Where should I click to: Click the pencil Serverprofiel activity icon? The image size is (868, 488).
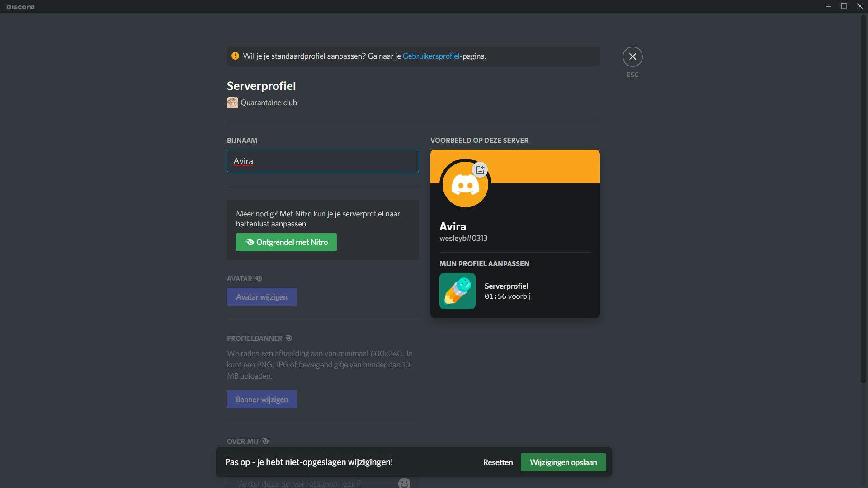point(457,291)
